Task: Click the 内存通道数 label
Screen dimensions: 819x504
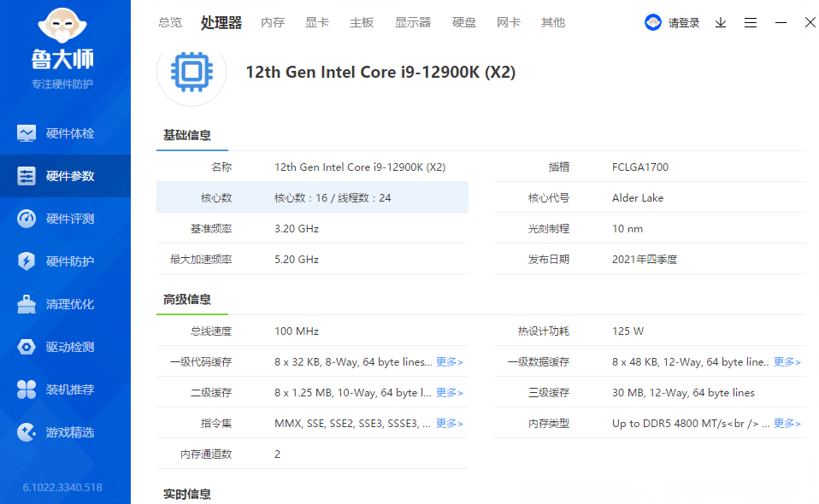Action: click(206, 454)
